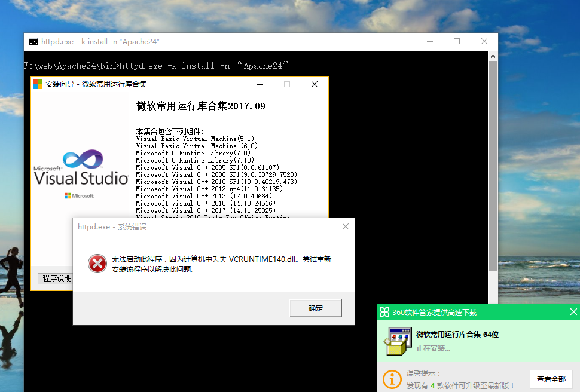Click the 确定 button in error dialog
Screen dimensions: 580x392
coord(316,308)
